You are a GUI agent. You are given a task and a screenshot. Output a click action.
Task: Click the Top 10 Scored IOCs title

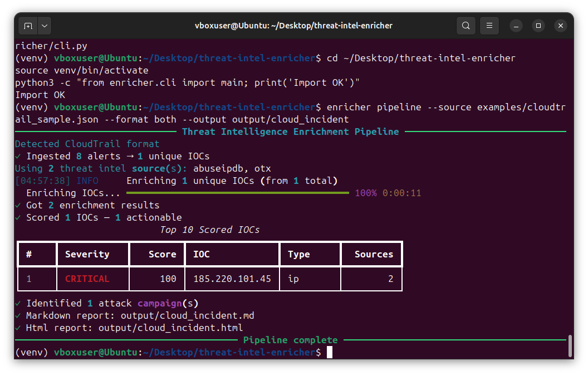209,230
